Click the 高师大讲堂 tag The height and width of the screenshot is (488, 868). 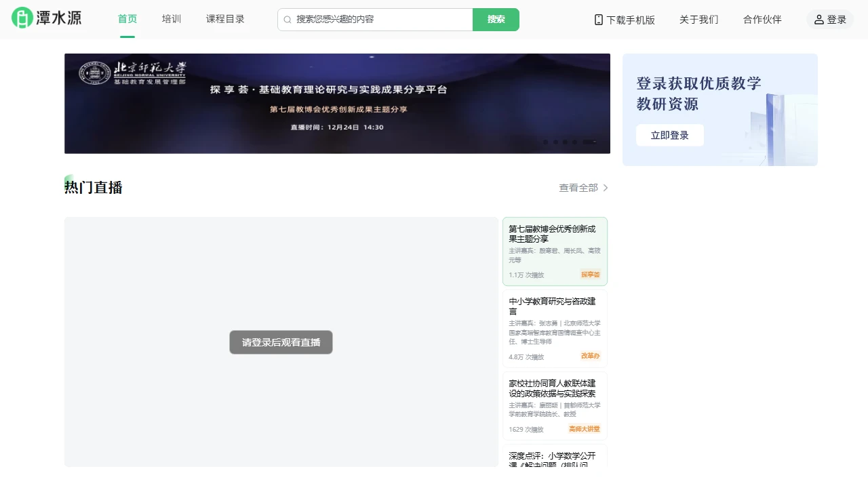click(x=584, y=428)
